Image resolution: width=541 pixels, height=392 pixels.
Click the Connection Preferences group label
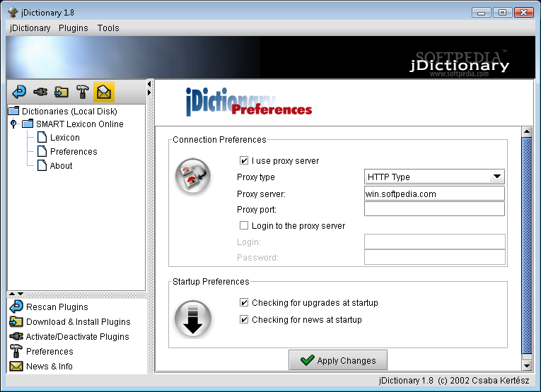[219, 140]
